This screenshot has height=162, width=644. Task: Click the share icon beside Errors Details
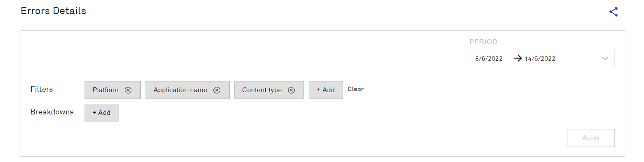(614, 12)
